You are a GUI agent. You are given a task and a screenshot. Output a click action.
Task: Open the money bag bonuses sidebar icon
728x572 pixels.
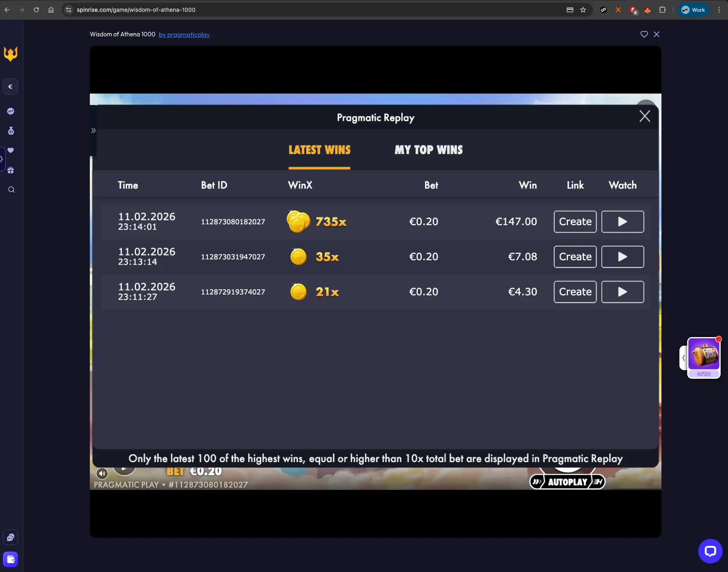pyautogui.click(x=11, y=131)
